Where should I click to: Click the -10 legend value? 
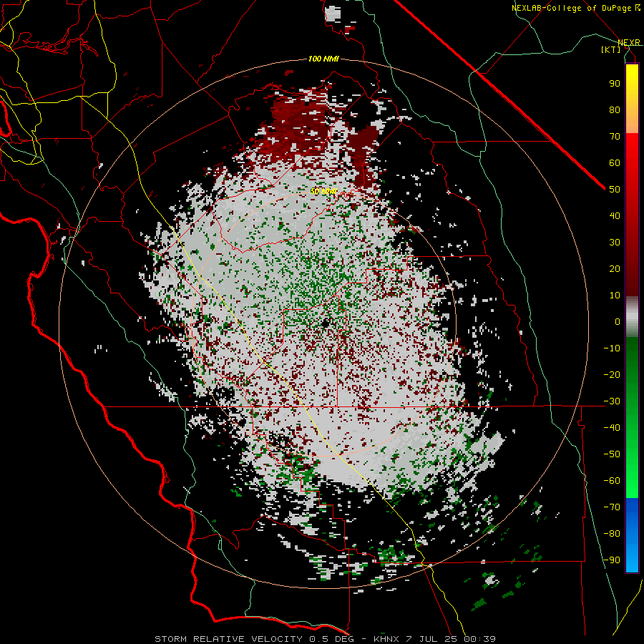point(612,348)
